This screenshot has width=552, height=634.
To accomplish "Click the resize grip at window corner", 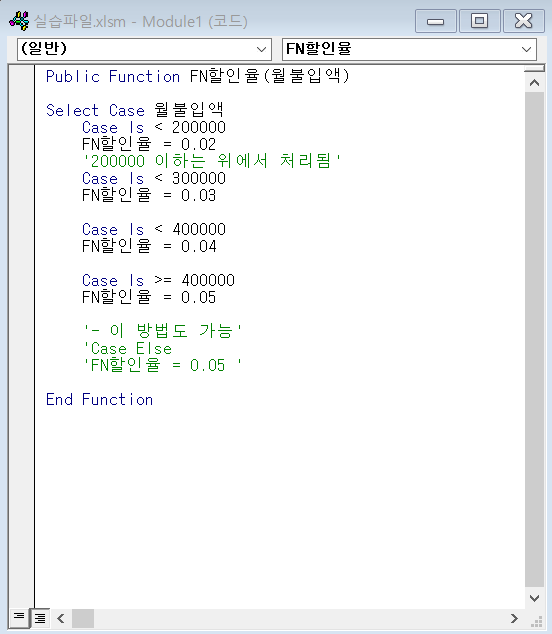I will click(536, 620).
